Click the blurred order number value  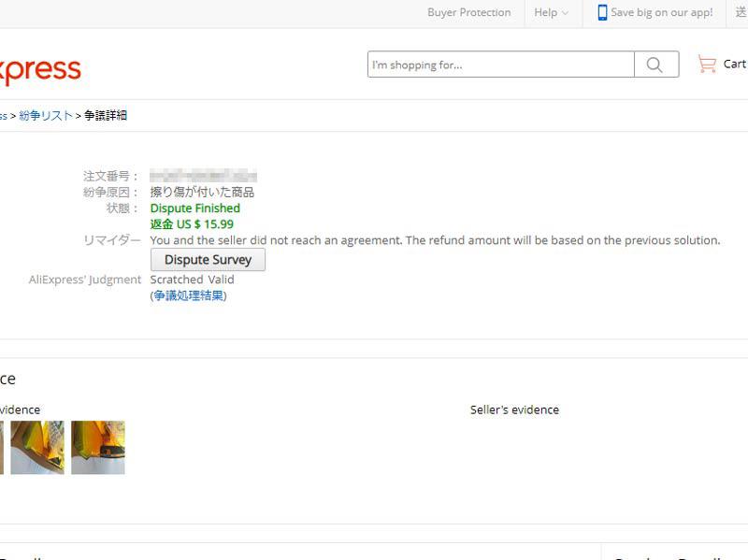[x=203, y=176]
